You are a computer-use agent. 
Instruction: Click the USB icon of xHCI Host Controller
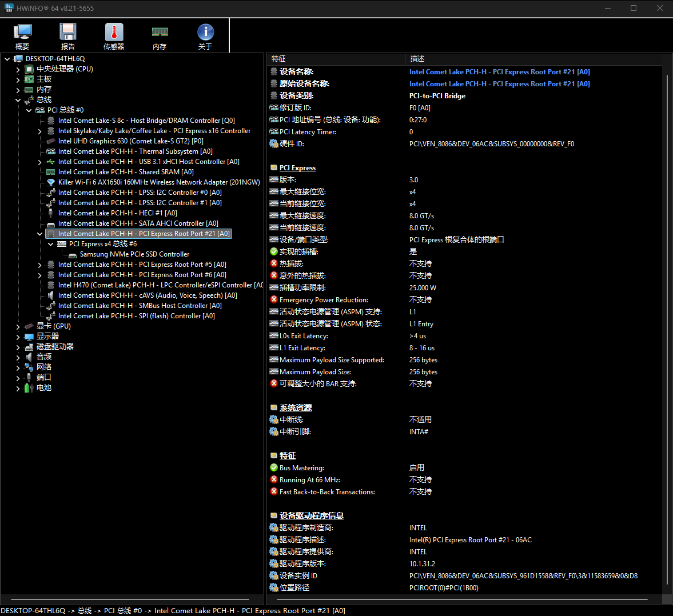(x=51, y=162)
